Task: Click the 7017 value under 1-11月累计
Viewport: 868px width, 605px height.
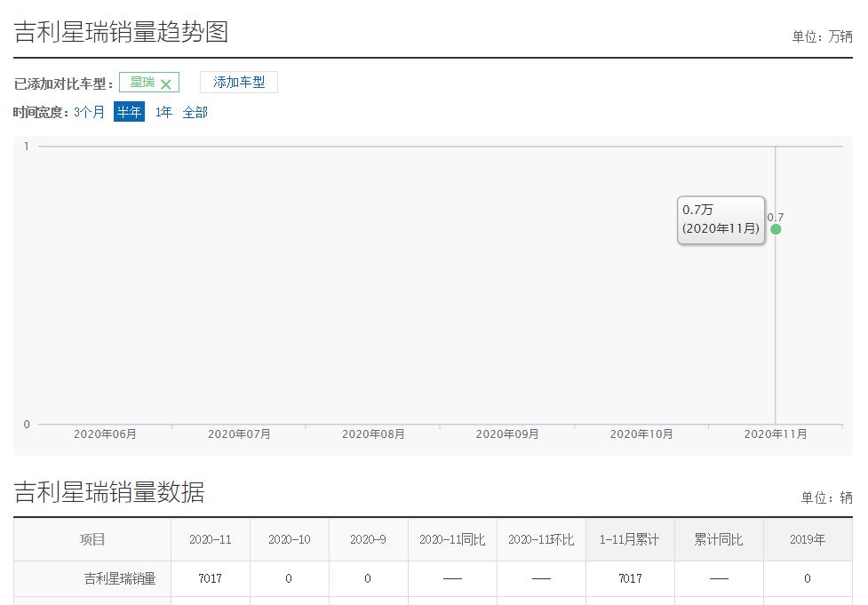Action: pyautogui.click(x=630, y=578)
